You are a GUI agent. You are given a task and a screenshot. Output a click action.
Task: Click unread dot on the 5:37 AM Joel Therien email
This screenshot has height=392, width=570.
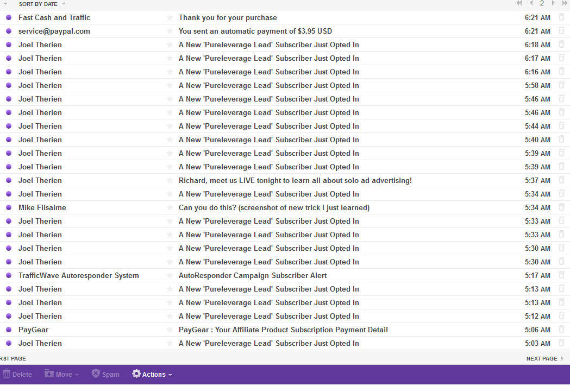pos(9,181)
